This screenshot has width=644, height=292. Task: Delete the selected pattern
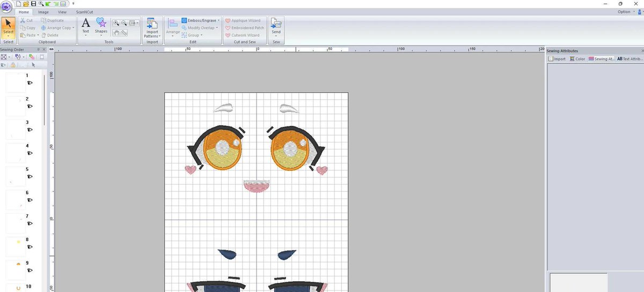[50, 35]
